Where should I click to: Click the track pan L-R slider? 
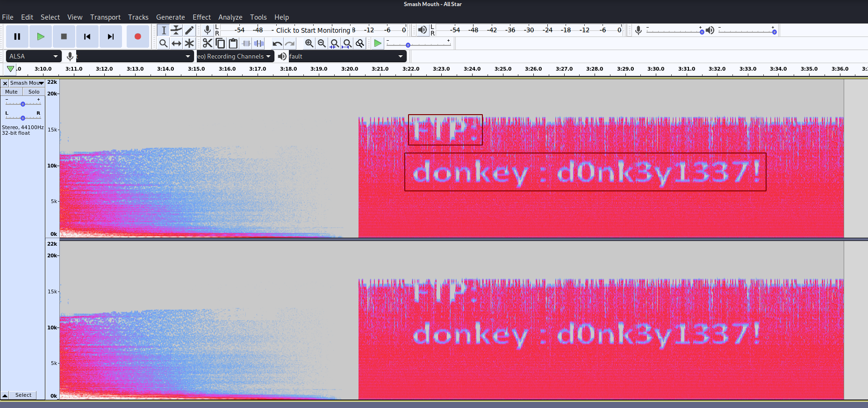pyautogui.click(x=23, y=117)
